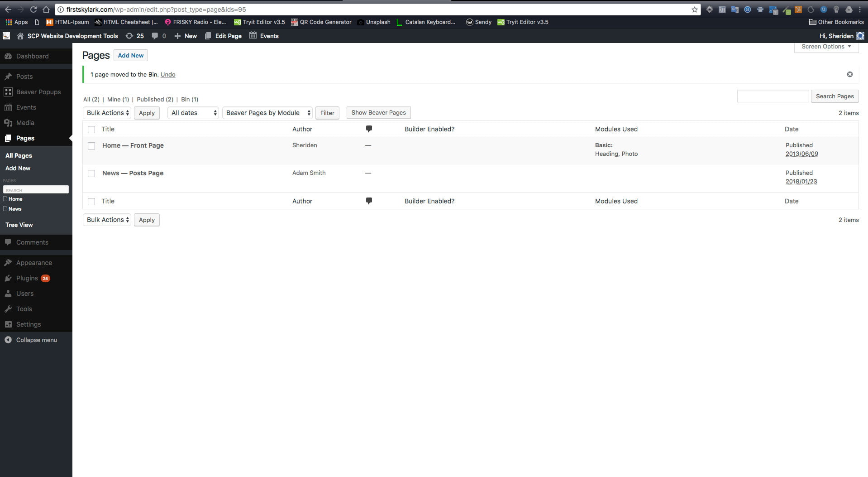This screenshot has height=477, width=868.
Task: Expand Screen Options panel
Action: (826, 47)
